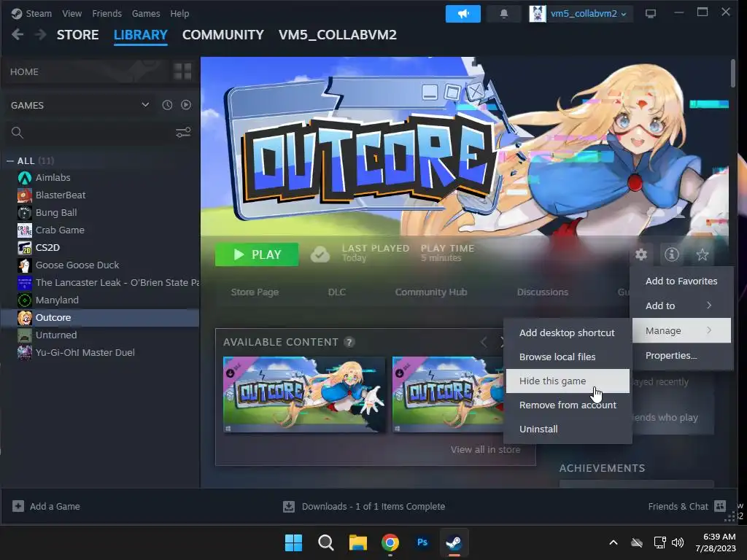Open the Community Hub link
The width and height of the screenshot is (747, 560).
(431, 292)
